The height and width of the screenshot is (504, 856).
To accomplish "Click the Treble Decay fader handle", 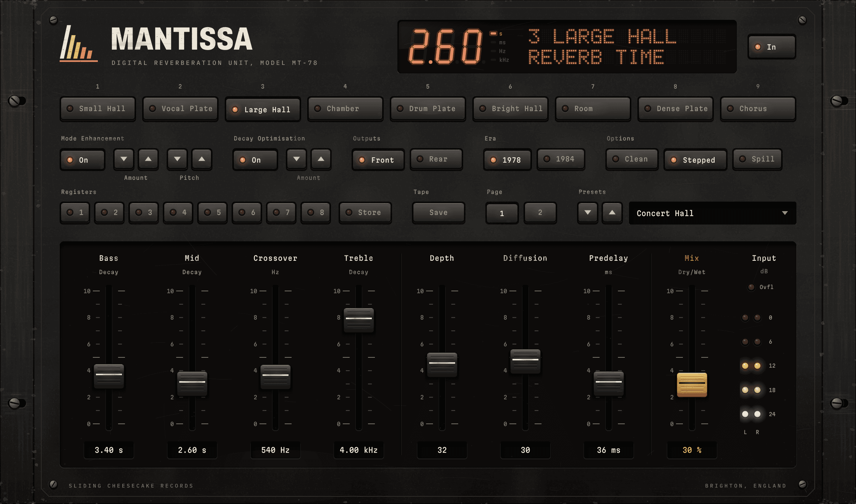I will coord(359,320).
